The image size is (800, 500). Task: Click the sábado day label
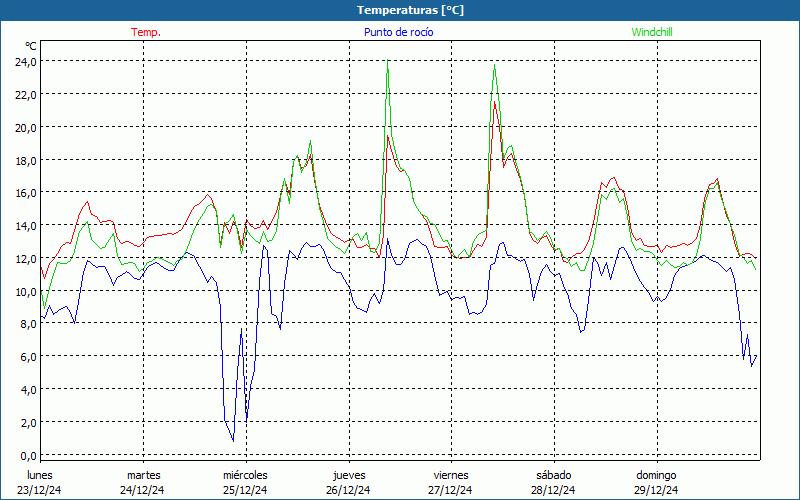click(554, 475)
